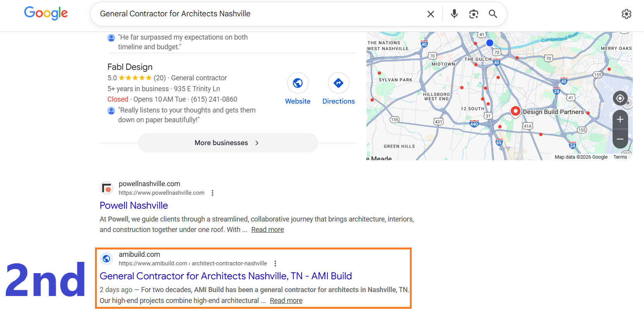
Task: Select the Design Build Partners map pin
Action: click(x=515, y=111)
